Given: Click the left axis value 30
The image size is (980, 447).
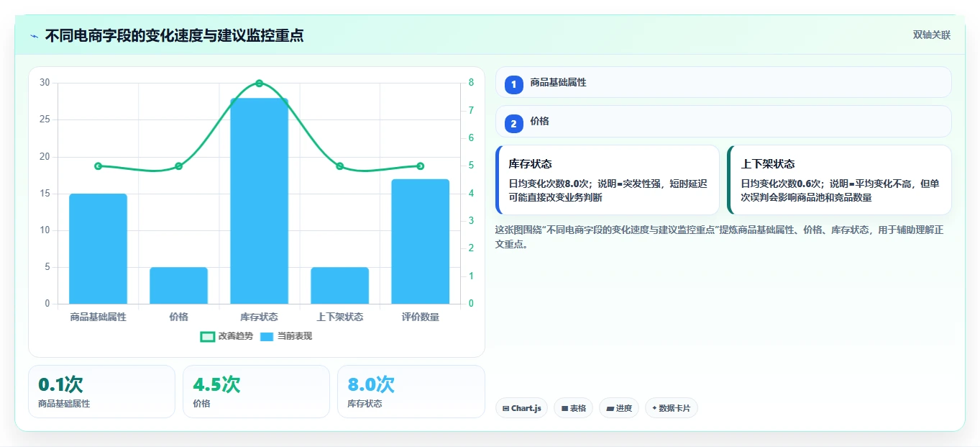Looking at the screenshot, I should (45, 83).
